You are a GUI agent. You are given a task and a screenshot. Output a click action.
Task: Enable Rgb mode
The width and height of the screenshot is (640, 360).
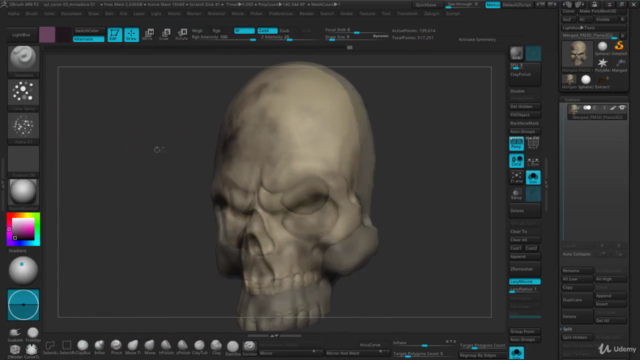coord(216,31)
